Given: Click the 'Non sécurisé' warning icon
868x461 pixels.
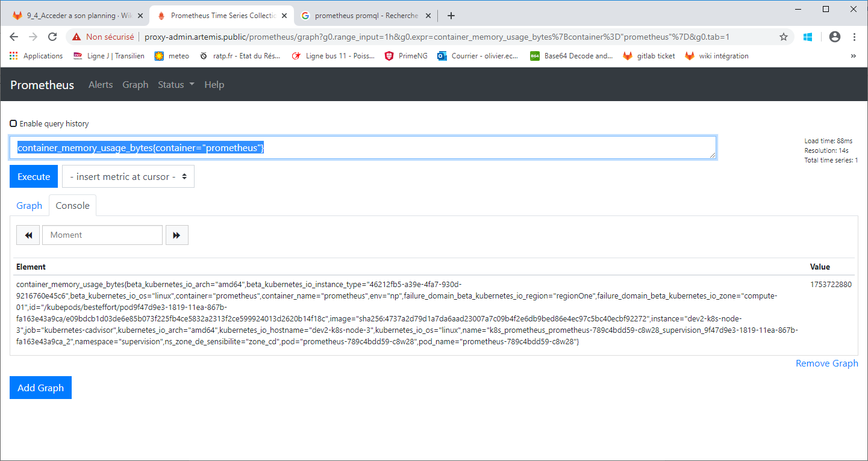Looking at the screenshot, I should click(x=75, y=36).
